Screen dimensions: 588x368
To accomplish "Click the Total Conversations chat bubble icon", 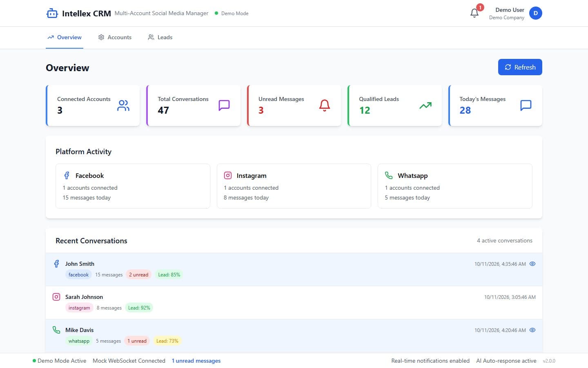I will 224,105.
